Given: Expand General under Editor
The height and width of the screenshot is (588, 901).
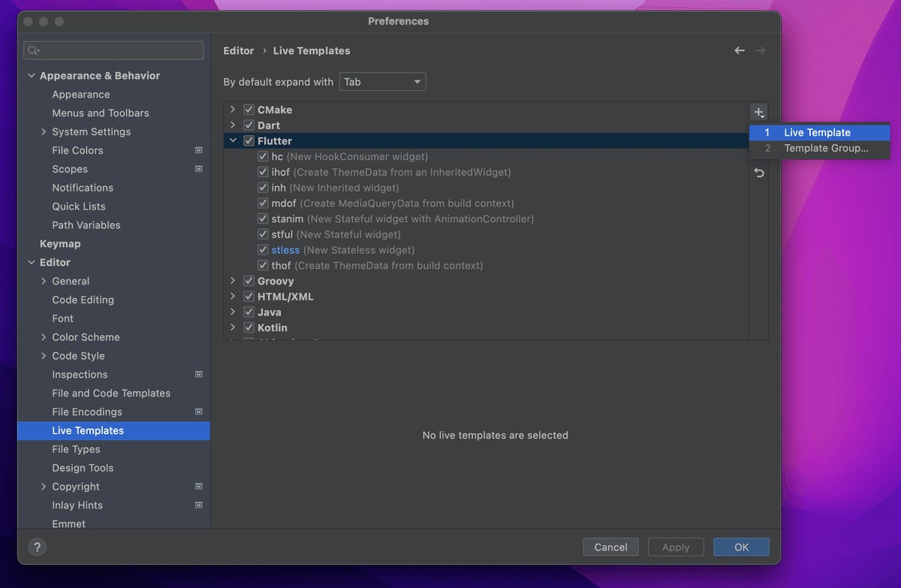Looking at the screenshot, I should 44,281.
